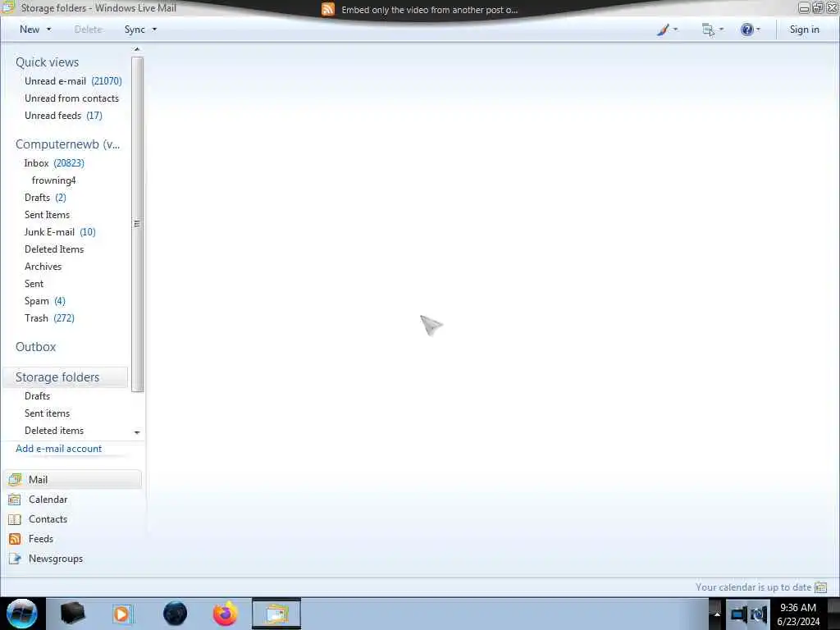
Task: Click the calendar status icon in status bar
Action: pyautogui.click(x=820, y=587)
